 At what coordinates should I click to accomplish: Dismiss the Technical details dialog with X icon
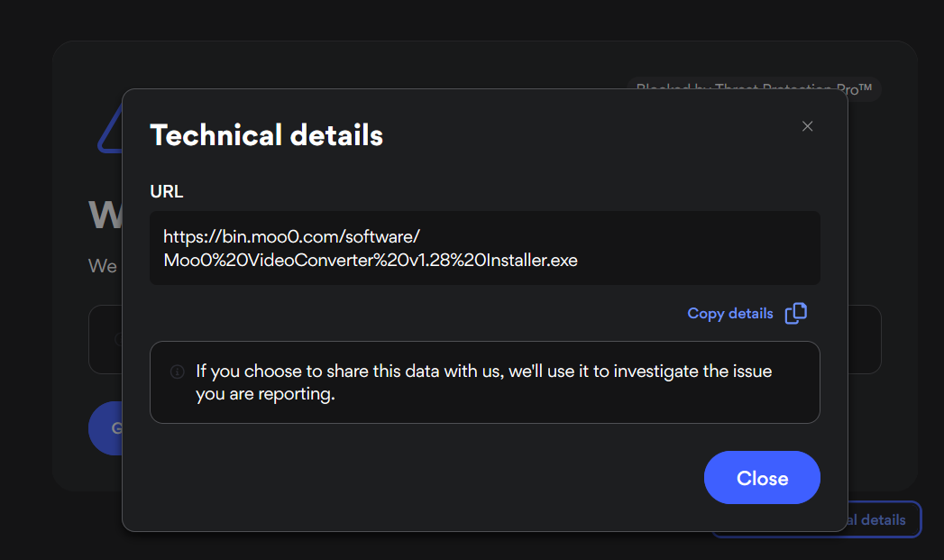coord(807,126)
